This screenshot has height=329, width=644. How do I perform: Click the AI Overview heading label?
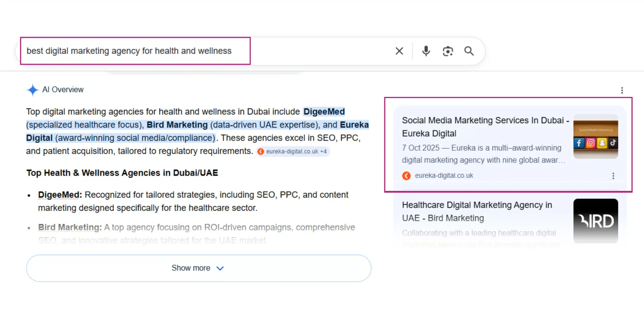tap(63, 89)
